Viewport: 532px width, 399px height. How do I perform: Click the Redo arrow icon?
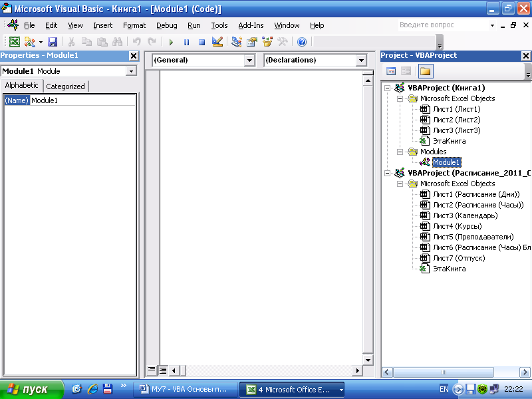152,42
